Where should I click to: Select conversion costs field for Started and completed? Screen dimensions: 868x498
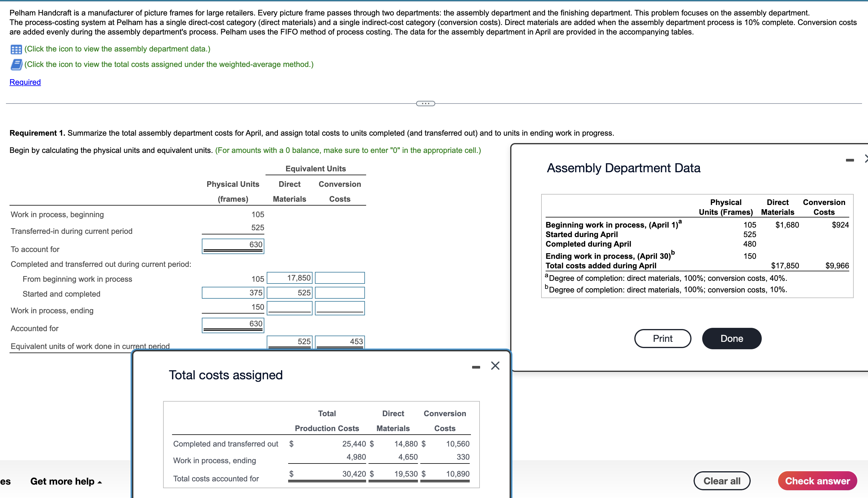click(339, 292)
